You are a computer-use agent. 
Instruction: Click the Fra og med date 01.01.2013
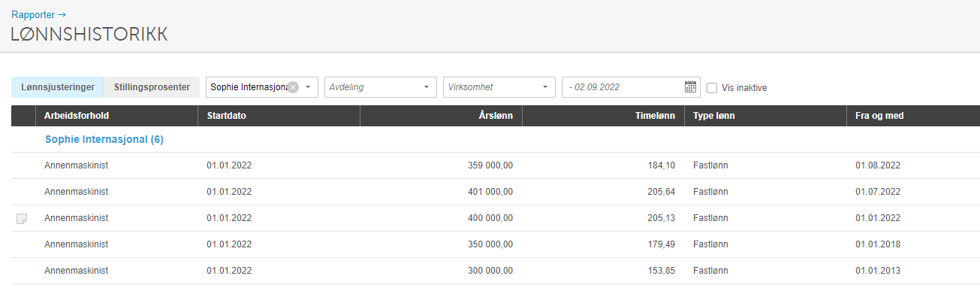[878, 271]
